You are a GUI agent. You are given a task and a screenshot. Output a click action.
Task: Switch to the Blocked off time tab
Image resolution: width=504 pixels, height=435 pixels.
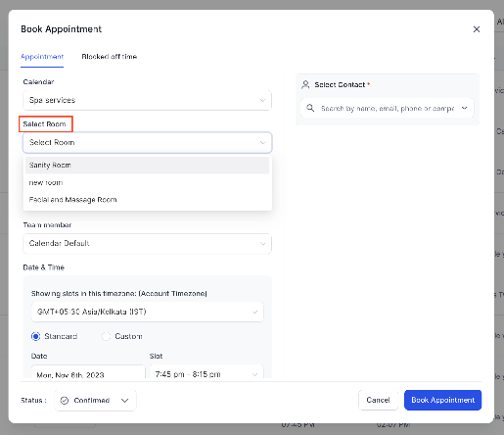coord(110,57)
